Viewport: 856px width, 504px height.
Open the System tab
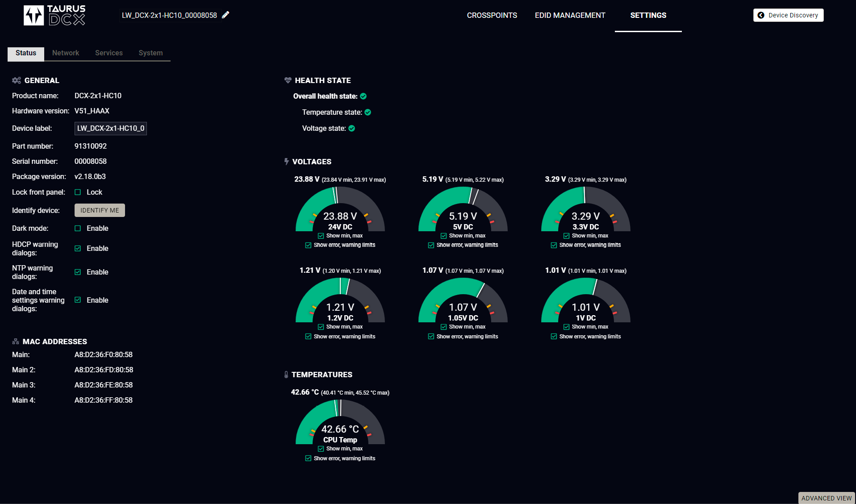150,53
